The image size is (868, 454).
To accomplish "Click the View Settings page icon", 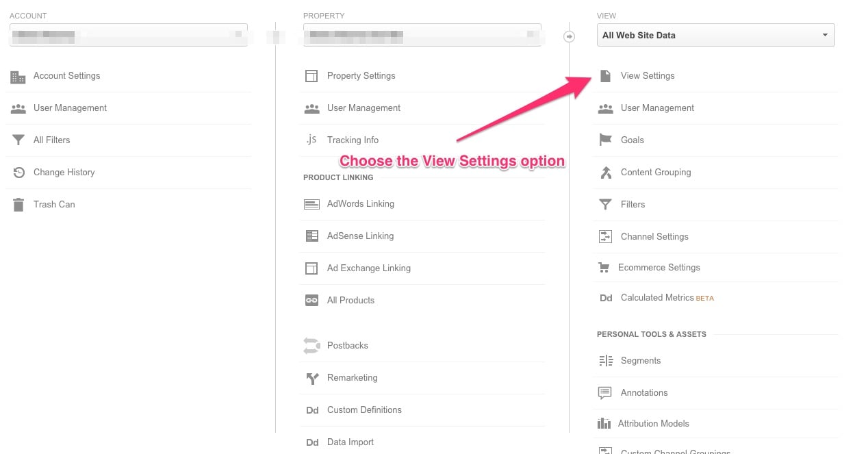I will pos(605,76).
